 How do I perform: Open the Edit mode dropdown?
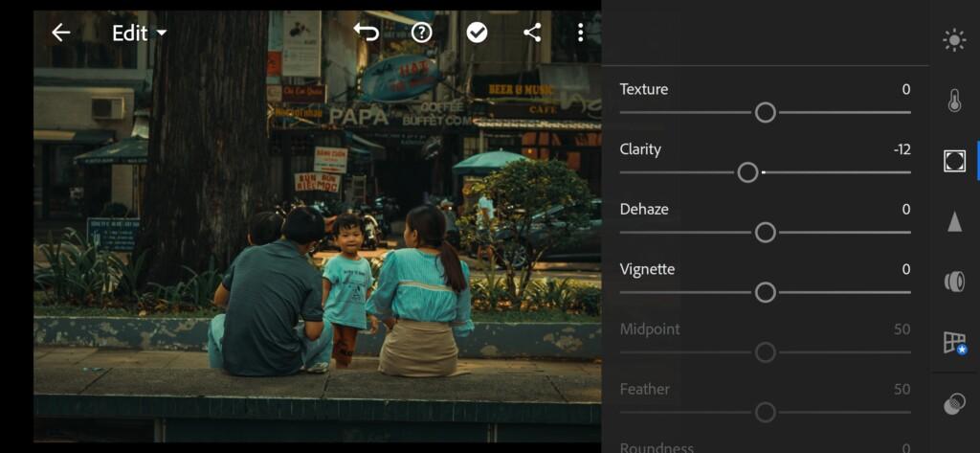[140, 34]
